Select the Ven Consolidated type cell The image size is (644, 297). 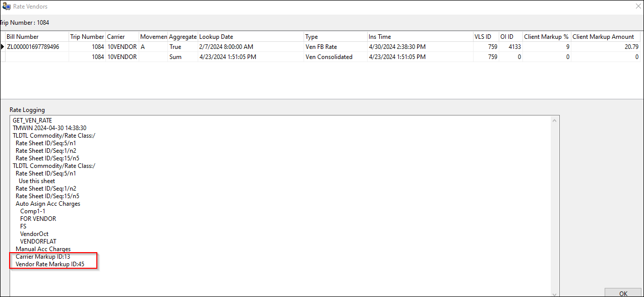(335, 57)
